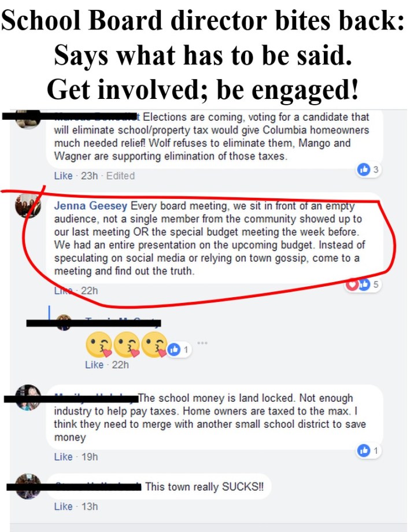This screenshot has height=532, width=418.
Task: Like the comment posted 23h ago
Action: point(64,176)
